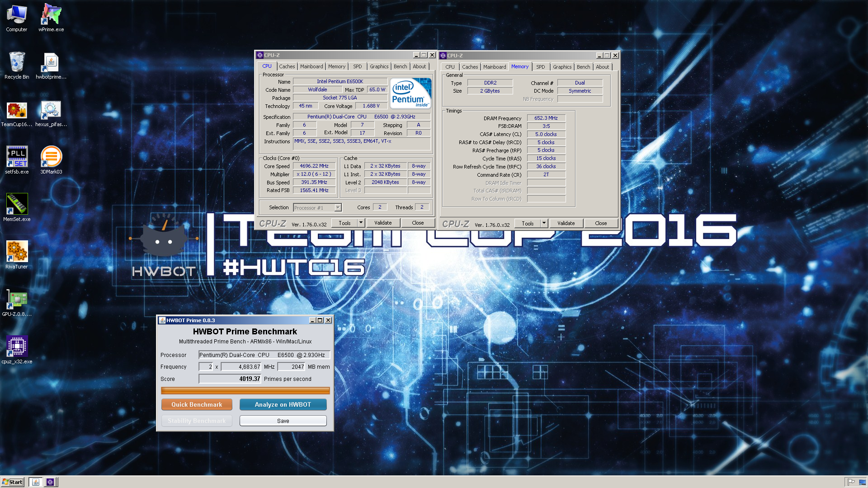
Task: Select the HWBOT Prime taskbar item
Action: (x=36, y=482)
